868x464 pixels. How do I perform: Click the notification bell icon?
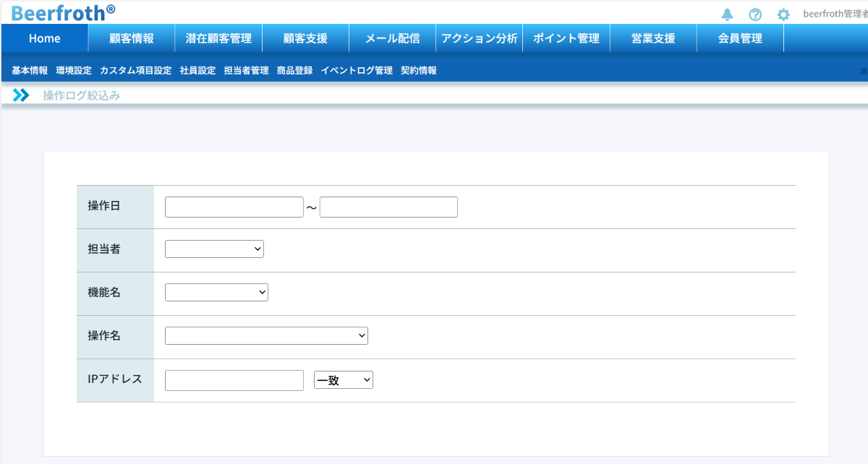click(x=728, y=14)
